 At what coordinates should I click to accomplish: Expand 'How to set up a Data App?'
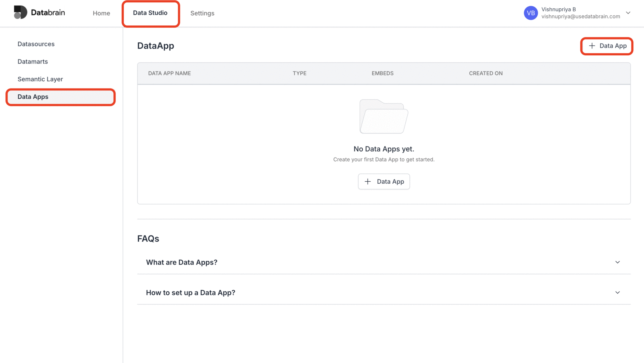coord(384,293)
